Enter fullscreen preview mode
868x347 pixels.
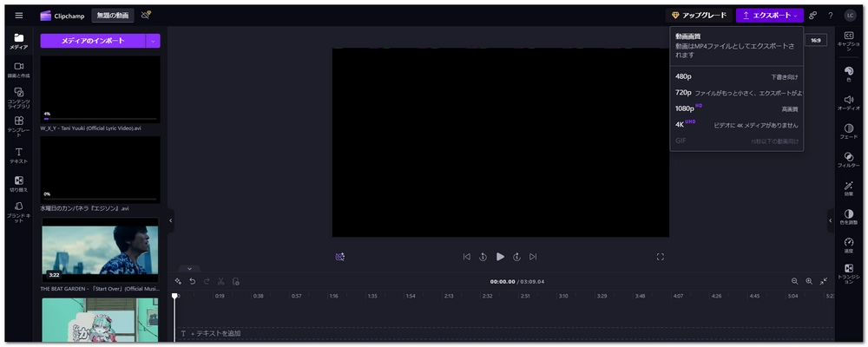(660, 257)
